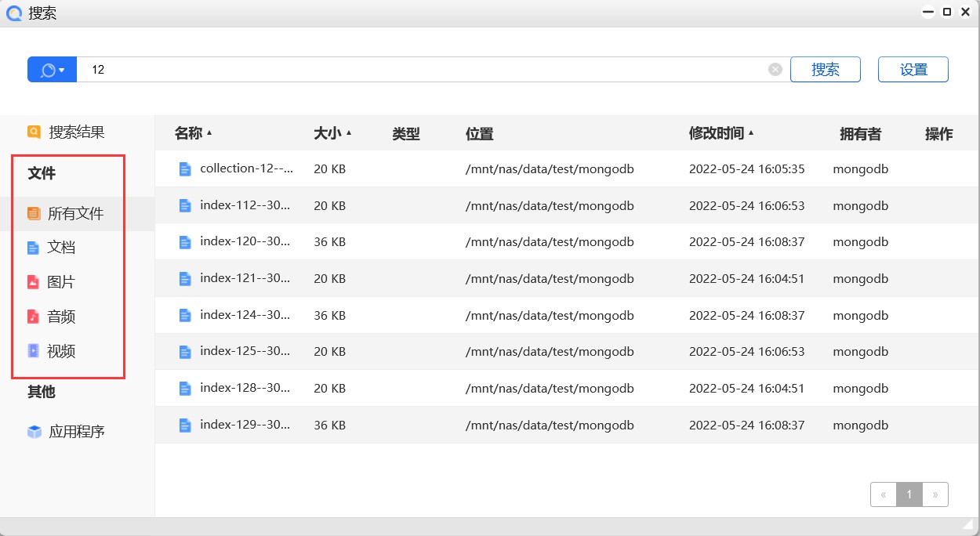Click the 搜索 button
Image resolution: width=980 pixels, height=536 pixels.
click(825, 70)
